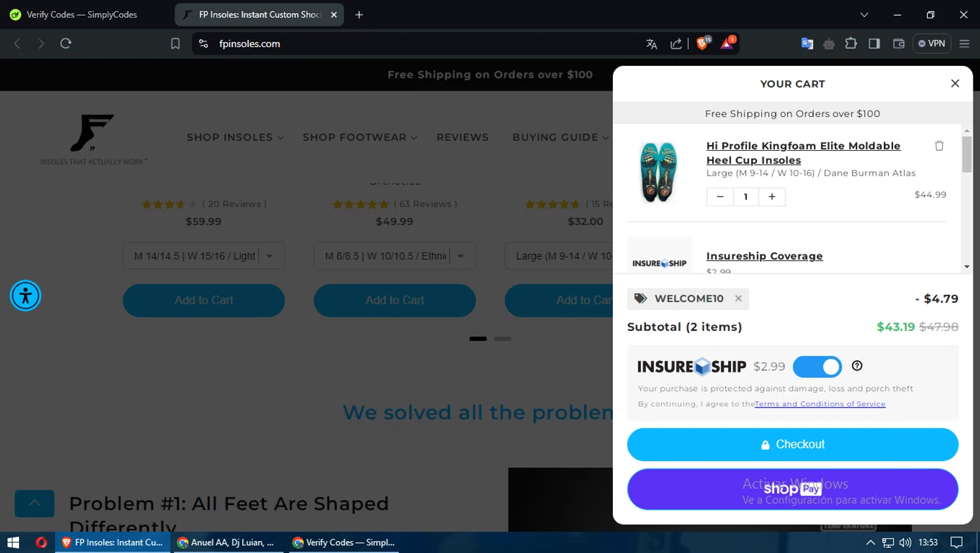Open the Windows notification center
980x553 pixels.
(x=956, y=543)
